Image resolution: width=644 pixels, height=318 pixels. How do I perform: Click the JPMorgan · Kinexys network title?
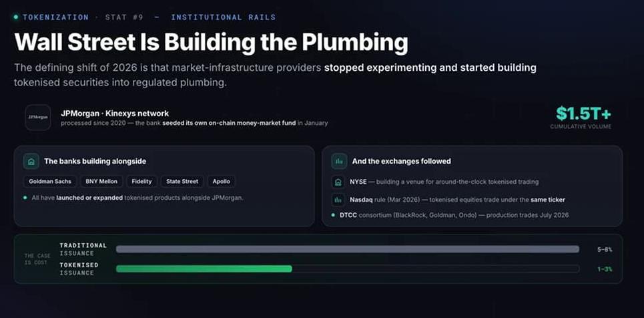click(115, 114)
